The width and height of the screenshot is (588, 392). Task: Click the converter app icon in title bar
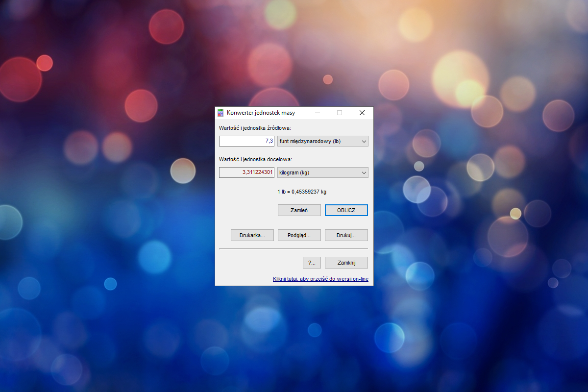[x=220, y=113]
